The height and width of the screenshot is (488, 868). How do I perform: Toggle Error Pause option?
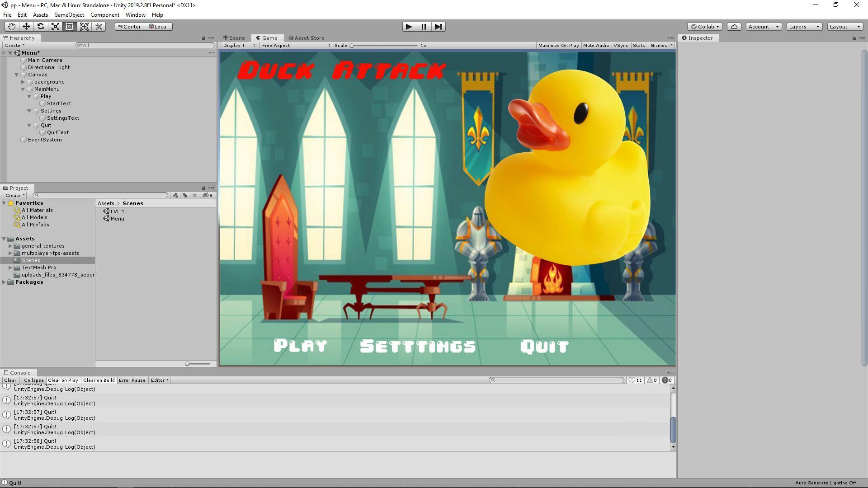(x=132, y=380)
